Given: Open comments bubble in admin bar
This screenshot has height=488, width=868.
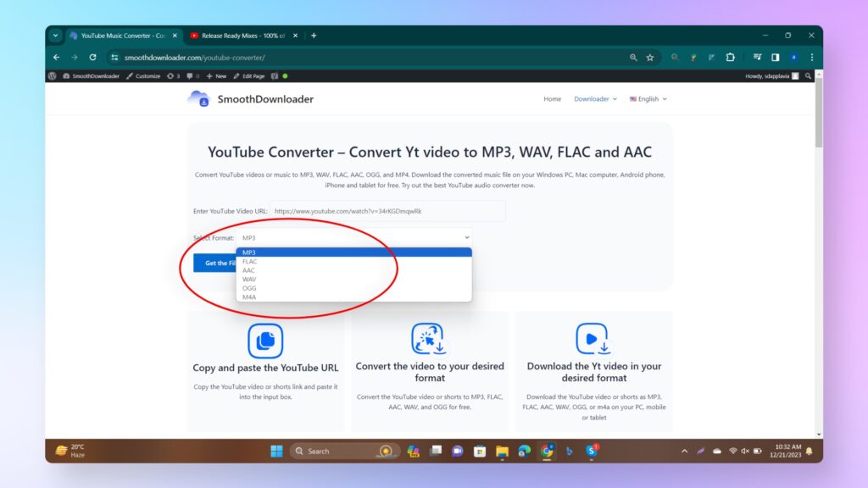Looking at the screenshot, I should (192, 76).
